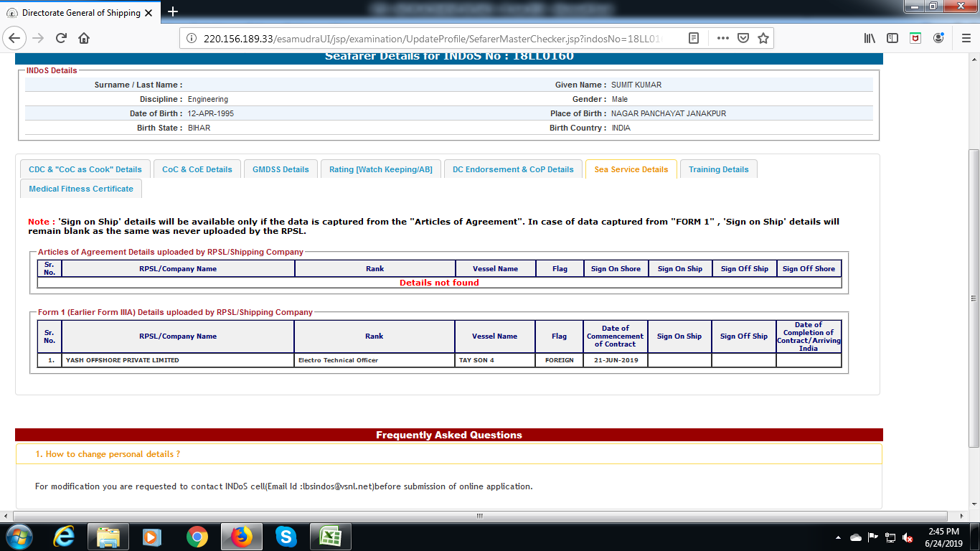Image resolution: width=980 pixels, height=551 pixels.
Task: Go to the Firefox Home page icon
Action: point(84,38)
